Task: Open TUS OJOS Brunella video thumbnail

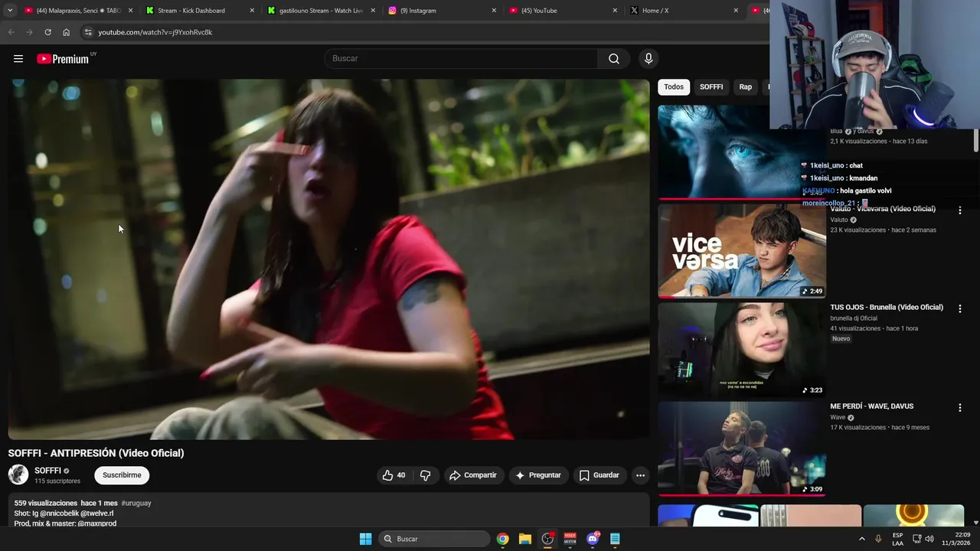Action: coord(742,350)
